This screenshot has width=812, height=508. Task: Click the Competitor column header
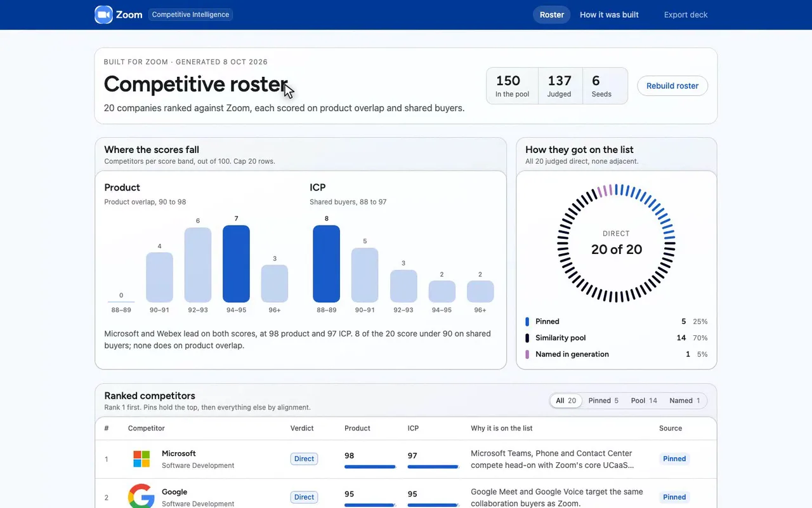point(147,428)
